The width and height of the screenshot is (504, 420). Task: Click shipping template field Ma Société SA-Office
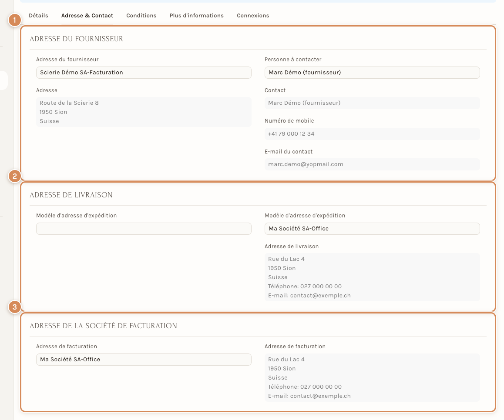coord(372,229)
